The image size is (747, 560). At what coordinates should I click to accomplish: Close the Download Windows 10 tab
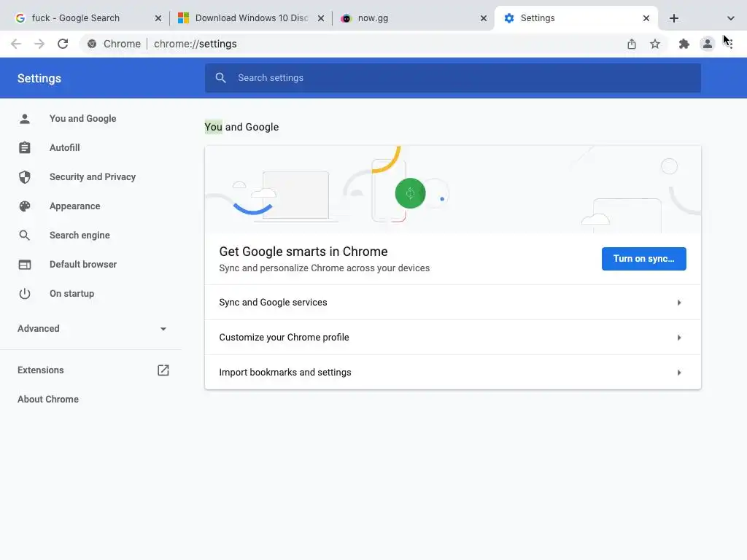(x=321, y=18)
